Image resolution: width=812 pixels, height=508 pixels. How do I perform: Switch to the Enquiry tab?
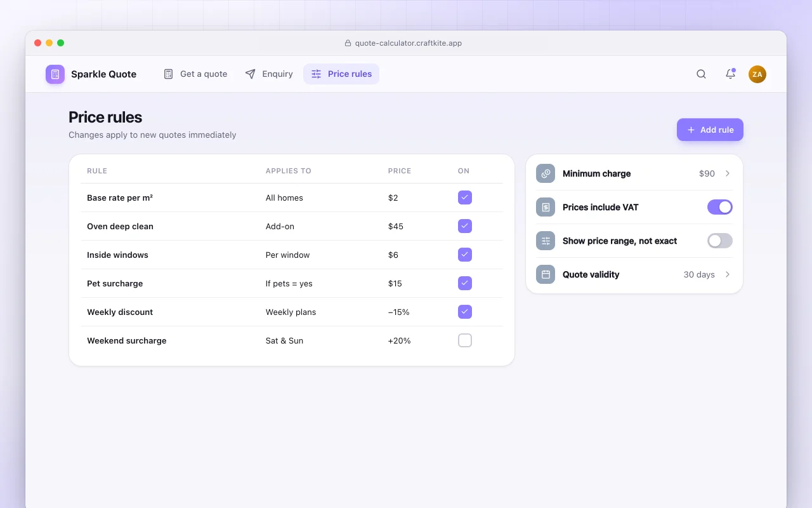tap(269, 74)
